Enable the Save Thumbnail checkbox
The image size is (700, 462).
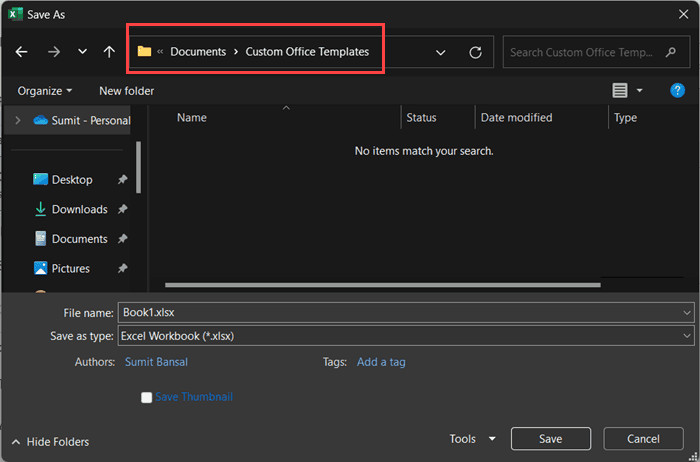(146, 397)
